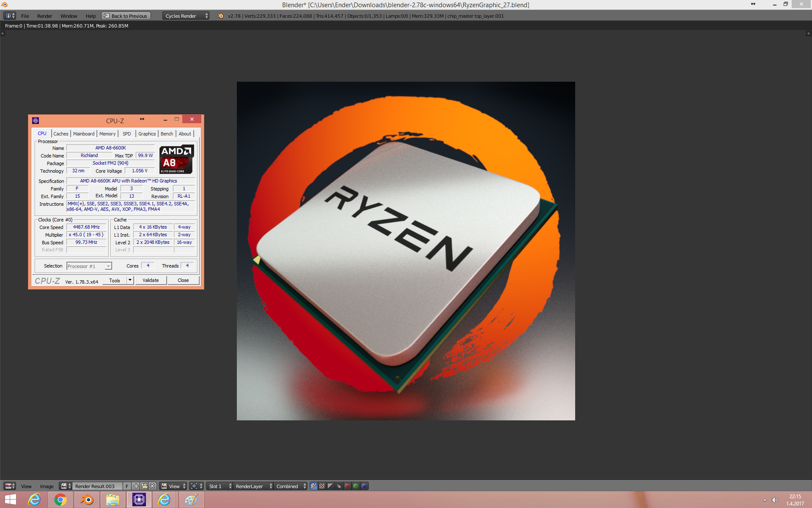Toggle Alpha channel display icon

(330, 486)
